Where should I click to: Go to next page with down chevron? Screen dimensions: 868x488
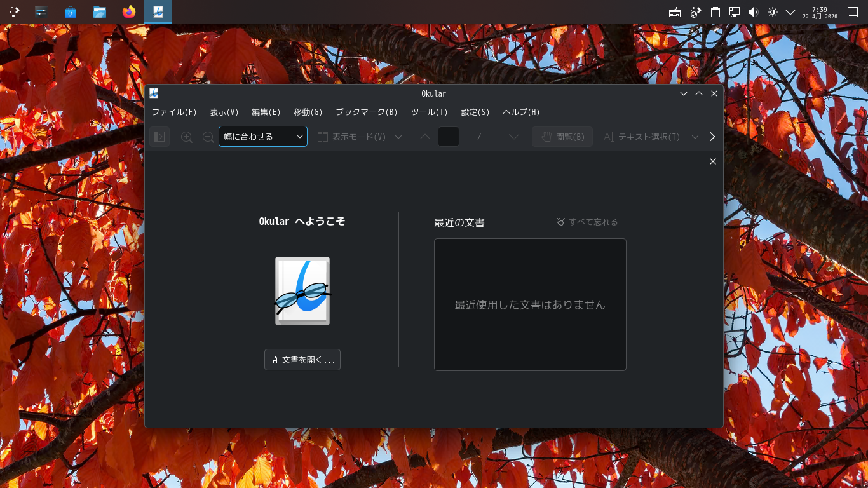pyautogui.click(x=514, y=137)
